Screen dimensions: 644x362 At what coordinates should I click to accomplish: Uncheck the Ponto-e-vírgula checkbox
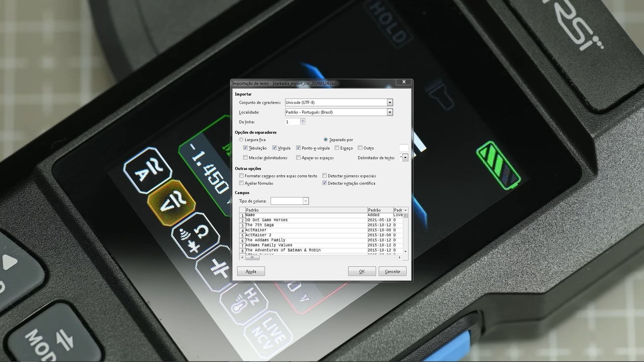(x=298, y=148)
